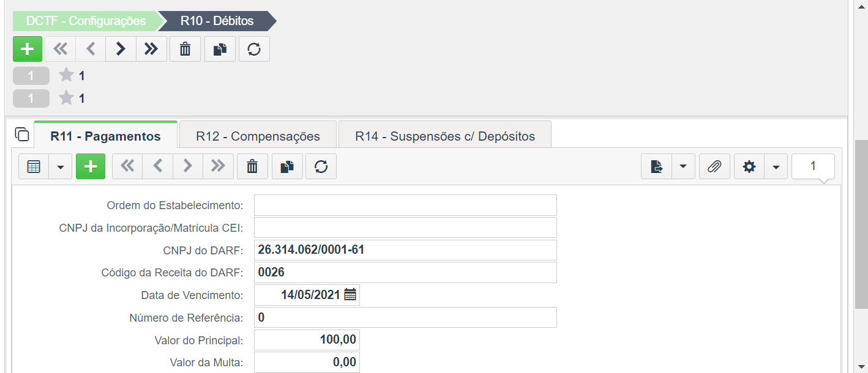Open calendar picker for Data de Vencimento
The height and width of the screenshot is (373, 868).
pos(350,295)
